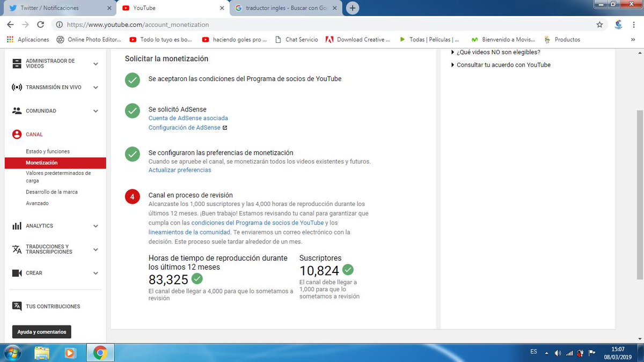Click the browser forward arrow

pos(25,25)
